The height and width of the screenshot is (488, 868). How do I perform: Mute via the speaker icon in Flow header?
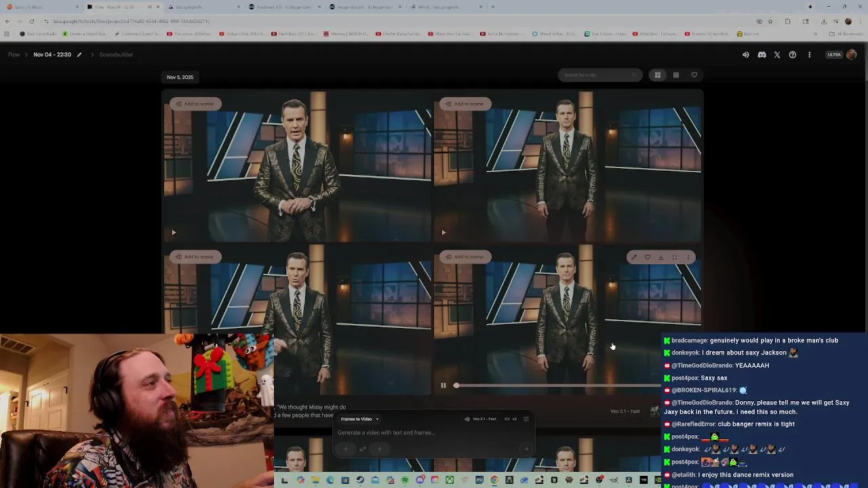[745, 55]
